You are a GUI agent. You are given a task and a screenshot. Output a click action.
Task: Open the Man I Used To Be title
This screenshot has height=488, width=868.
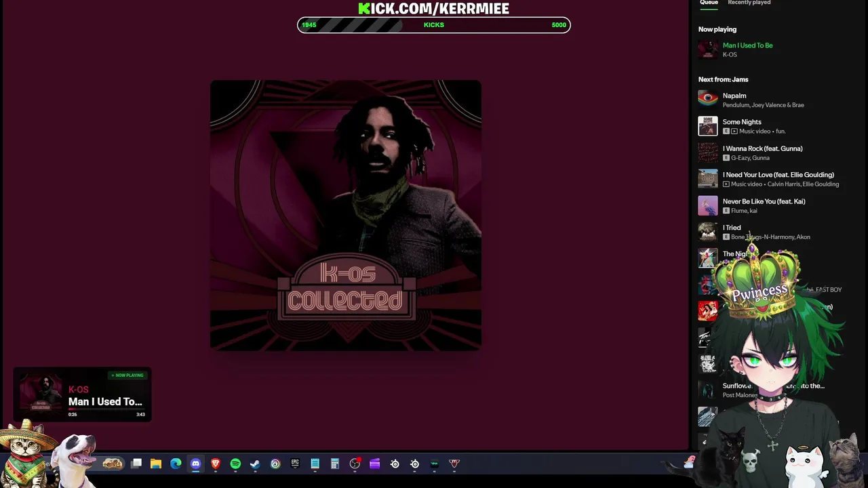(x=747, y=45)
